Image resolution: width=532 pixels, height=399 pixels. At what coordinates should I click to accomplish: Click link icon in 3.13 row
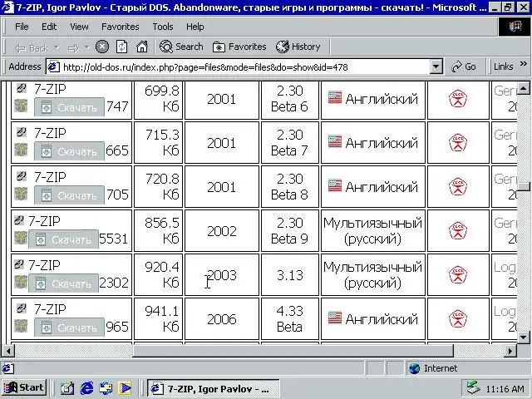tap(19, 264)
